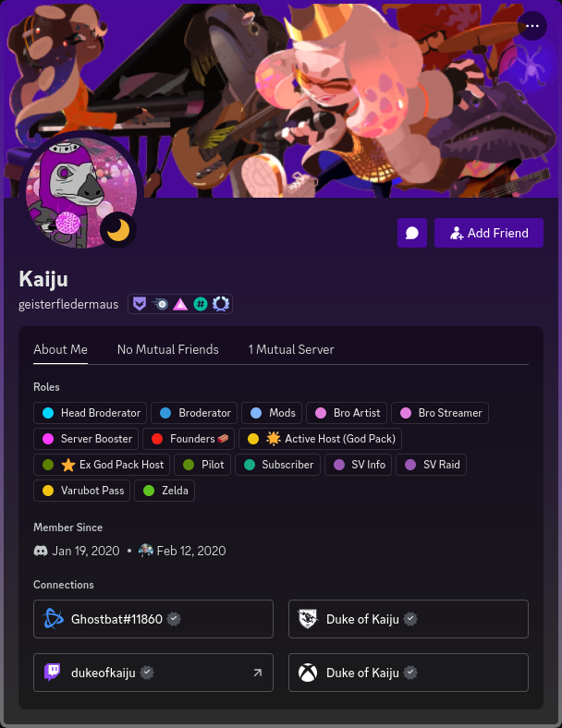Click the pink triangle Nitro boost badge
The height and width of the screenshot is (728, 562).
pos(180,304)
